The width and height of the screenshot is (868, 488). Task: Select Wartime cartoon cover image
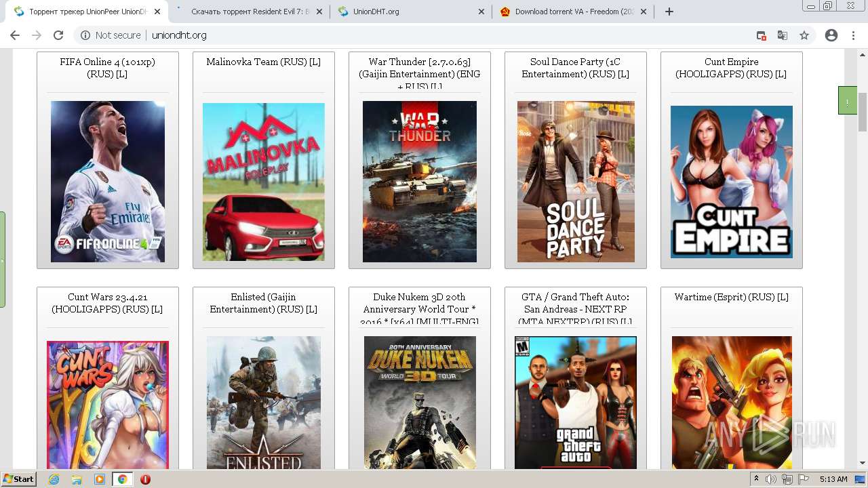click(732, 403)
